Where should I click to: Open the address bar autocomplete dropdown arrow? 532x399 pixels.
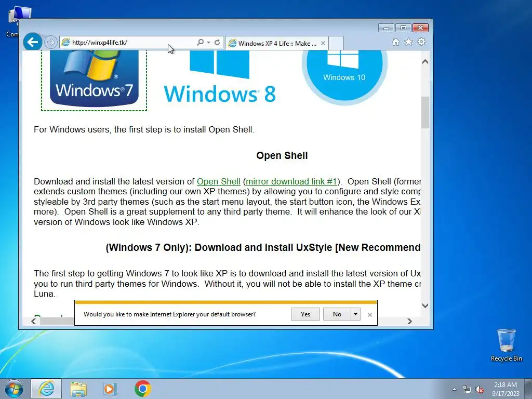pos(208,43)
